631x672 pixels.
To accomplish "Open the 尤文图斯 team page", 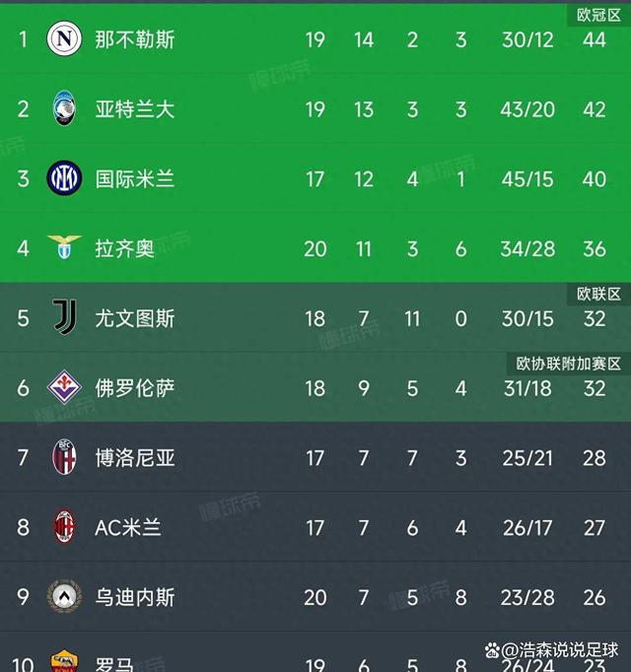I will tap(134, 318).
